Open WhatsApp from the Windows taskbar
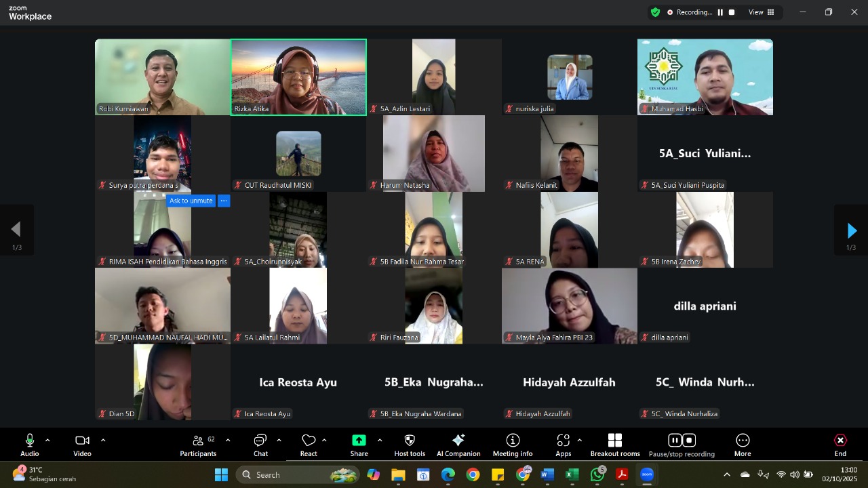Image resolution: width=868 pixels, height=488 pixels. pyautogui.click(x=597, y=474)
